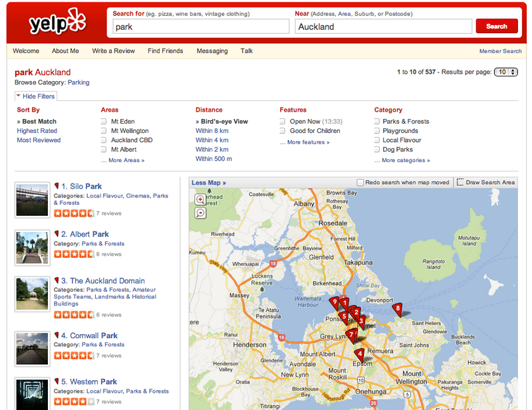Tick the Auckland CBD area checkbox
This screenshot has height=410, width=532.
tap(104, 140)
